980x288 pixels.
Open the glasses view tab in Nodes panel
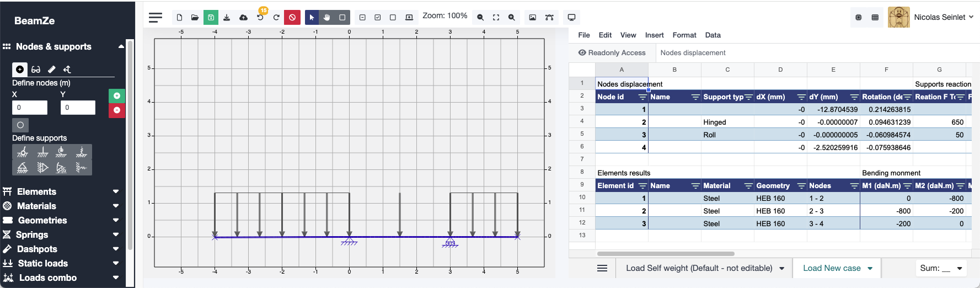tap(36, 70)
